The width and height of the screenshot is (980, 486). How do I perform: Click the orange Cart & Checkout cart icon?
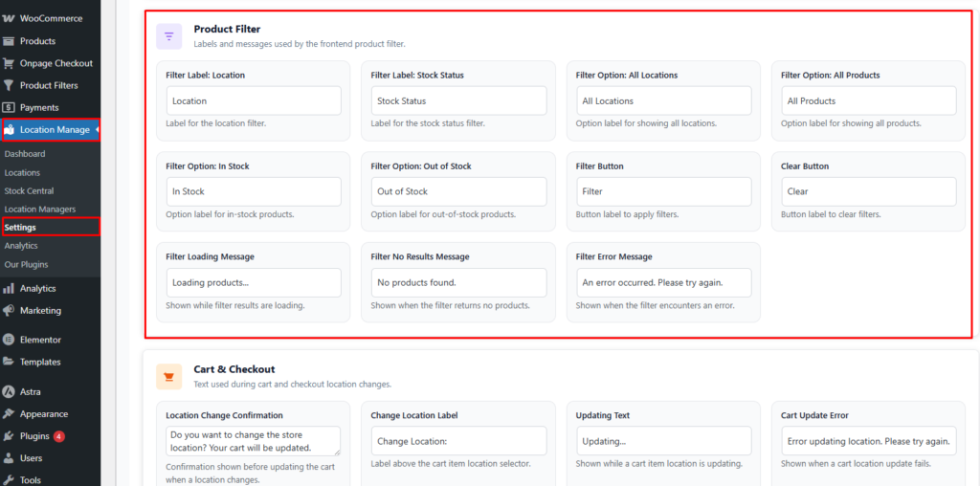pyautogui.click(x=169, y=376)
